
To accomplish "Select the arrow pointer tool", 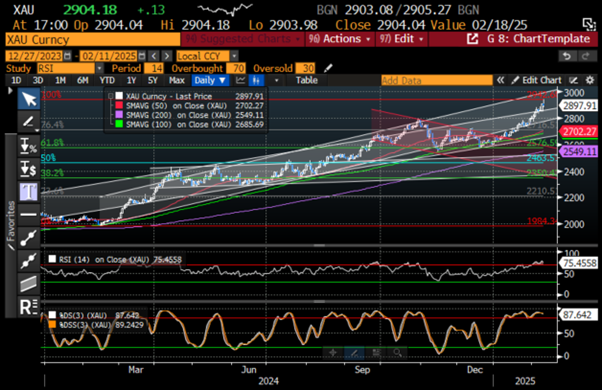I will pos(29,99).
